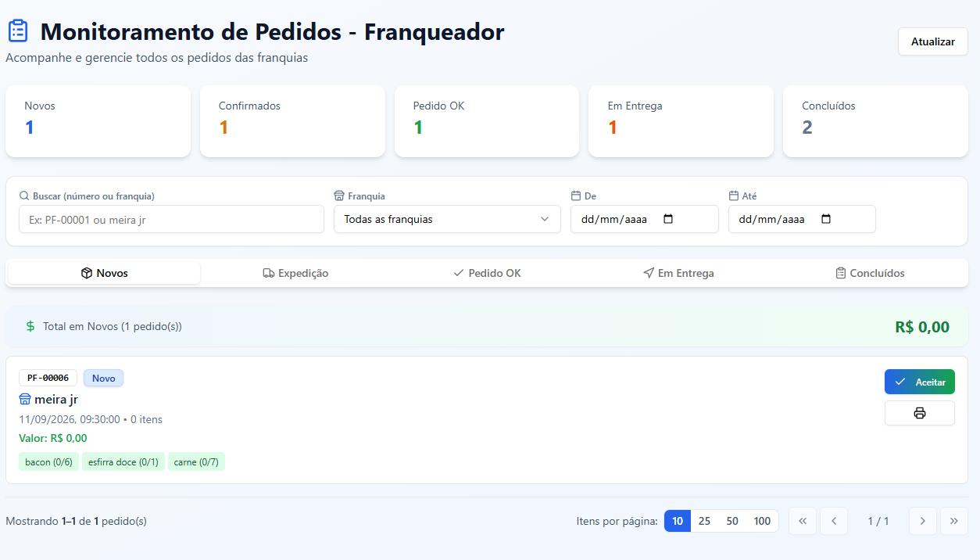
Task: Click the Total em Novos (1 pedido(s)) text
Action: click(113, 326)
